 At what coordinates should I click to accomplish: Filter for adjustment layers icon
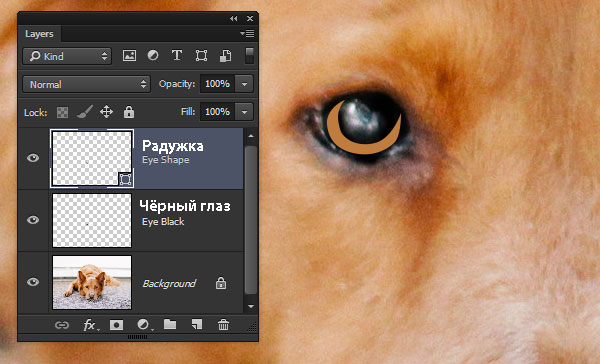tap(153, 56)
